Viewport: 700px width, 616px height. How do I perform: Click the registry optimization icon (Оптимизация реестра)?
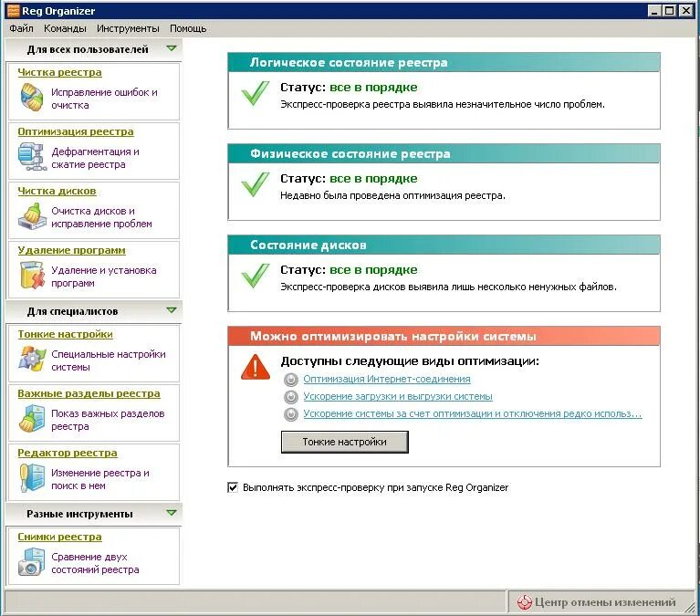click(x=32, y=157)
